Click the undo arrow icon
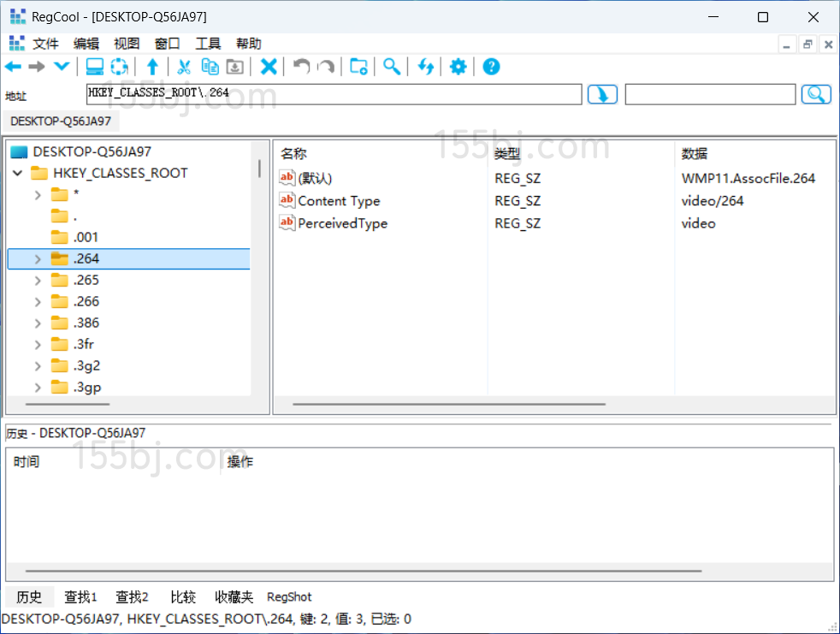 coord(301,67)
